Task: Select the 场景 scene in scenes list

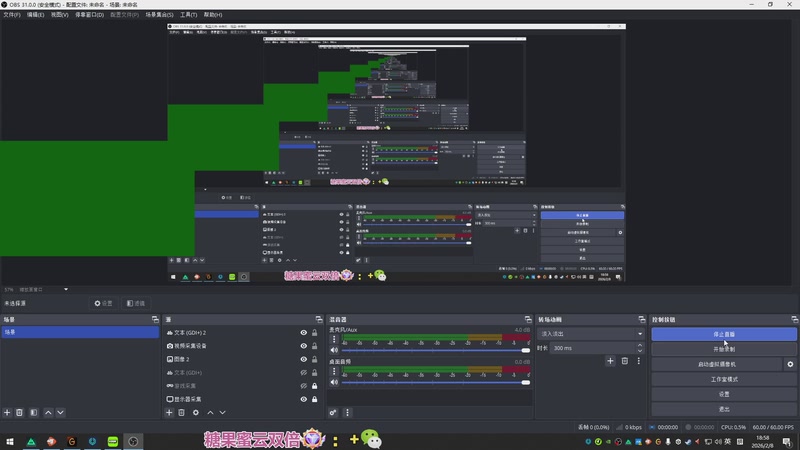Action: (80, 332)
